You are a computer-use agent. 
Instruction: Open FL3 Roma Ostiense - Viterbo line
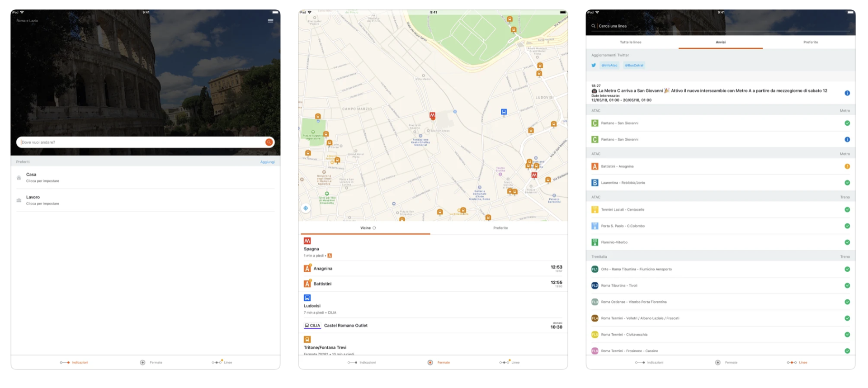721,302
